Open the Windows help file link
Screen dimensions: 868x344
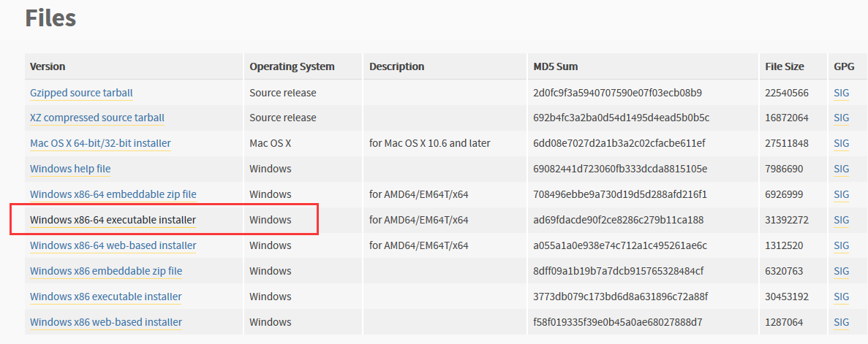(x=70, y=169)
